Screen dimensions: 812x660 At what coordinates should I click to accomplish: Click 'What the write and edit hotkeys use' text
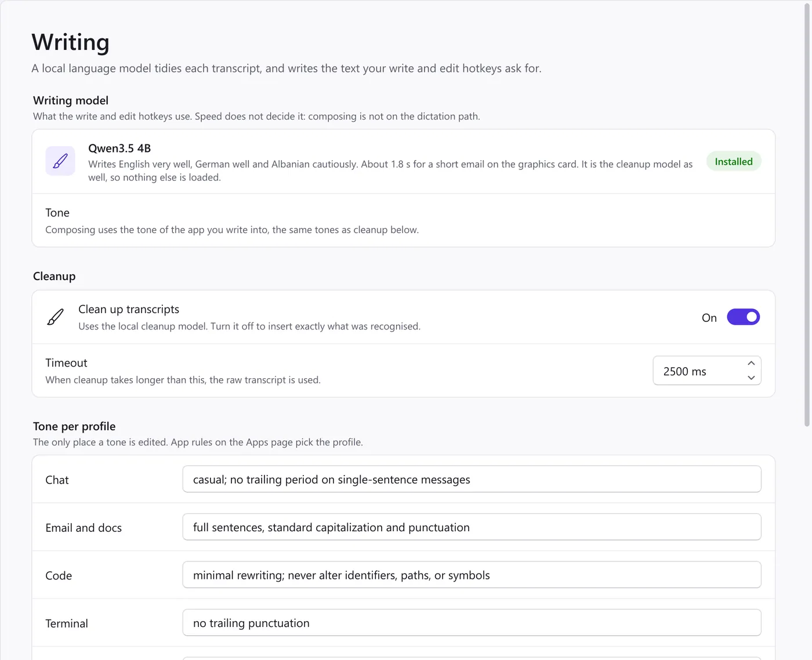(x=256, y=116)
